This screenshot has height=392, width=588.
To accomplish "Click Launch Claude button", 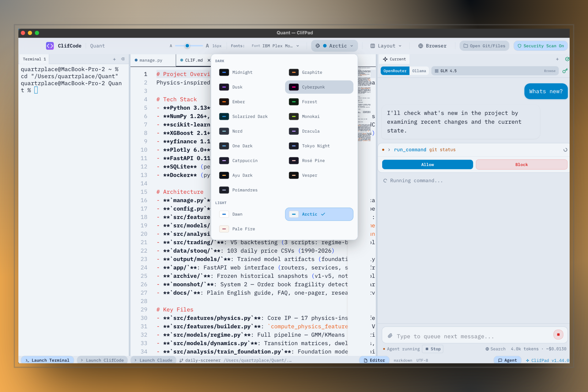I will tap(153, 360).
